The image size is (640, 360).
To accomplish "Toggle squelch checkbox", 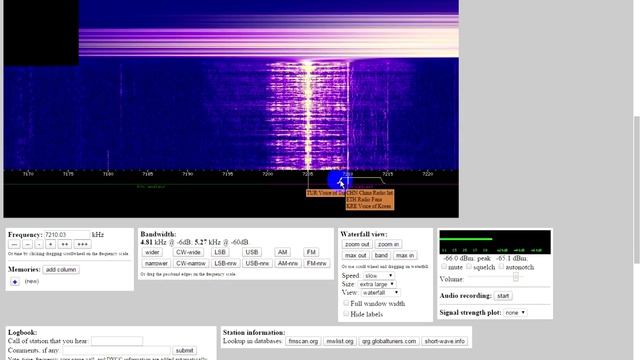I will tap(469, 267).
